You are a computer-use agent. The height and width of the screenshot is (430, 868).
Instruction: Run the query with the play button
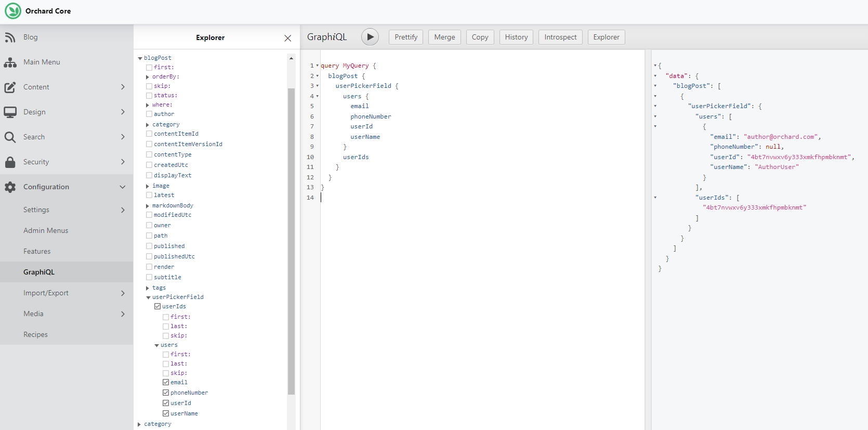click(370, 37)
